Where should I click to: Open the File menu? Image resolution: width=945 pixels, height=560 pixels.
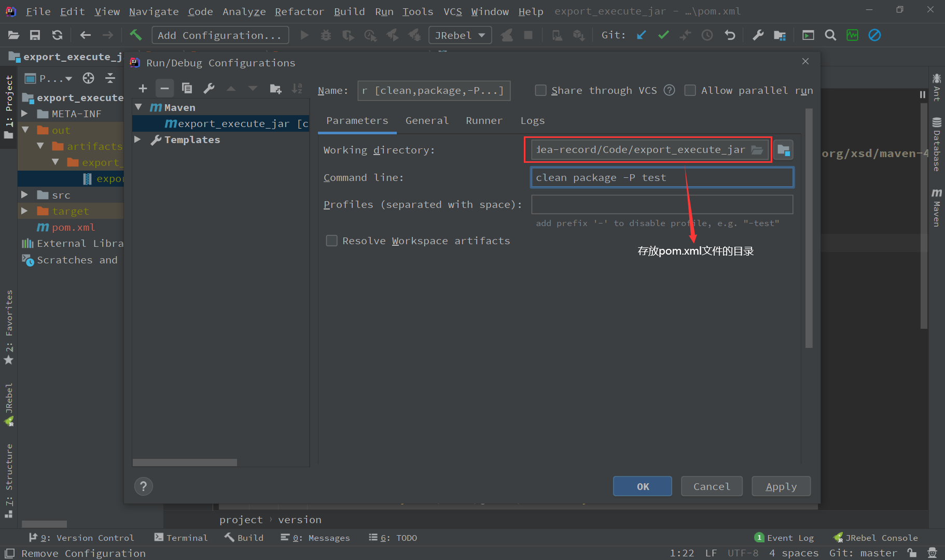click(x=38, y=11)
